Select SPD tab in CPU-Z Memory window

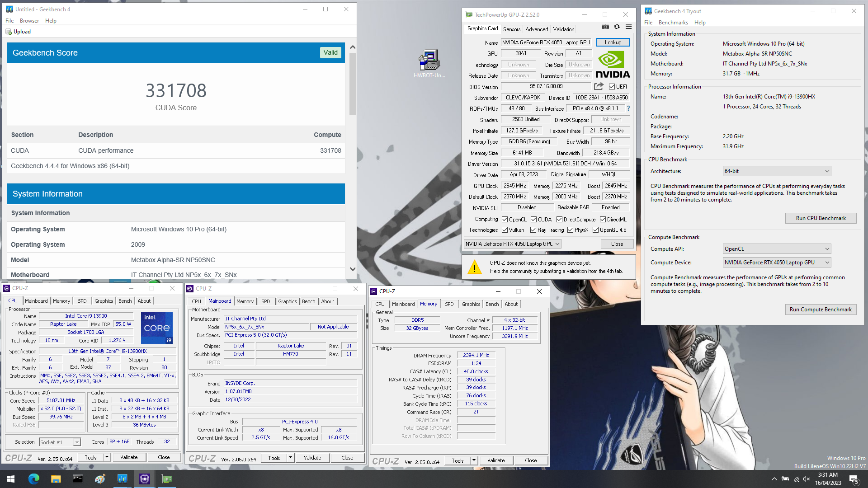tap(449, 304)
